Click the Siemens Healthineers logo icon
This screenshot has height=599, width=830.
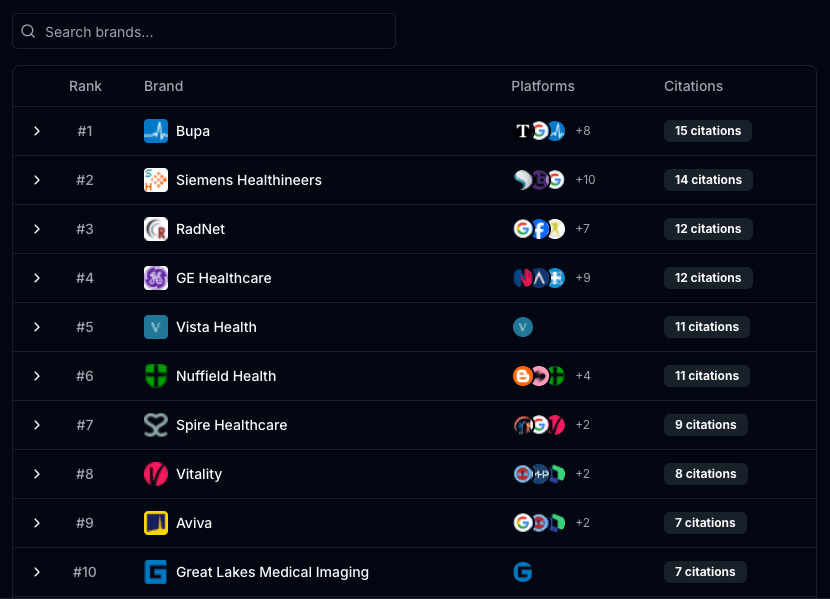tap(156, 180)
